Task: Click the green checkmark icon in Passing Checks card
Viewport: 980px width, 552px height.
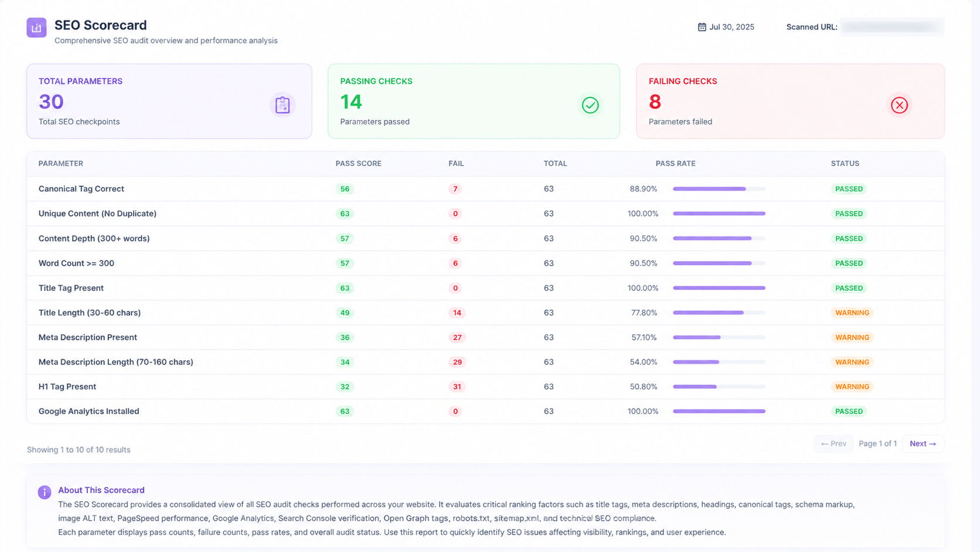Action: point(590,105)
